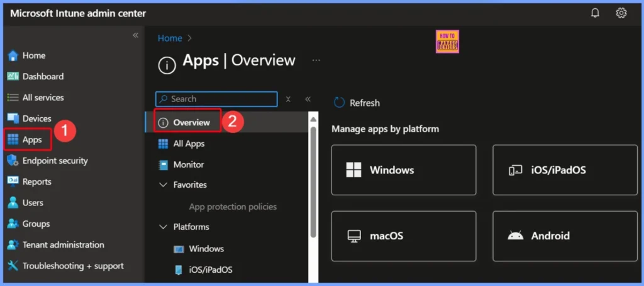
Task: Open Groups from the sidebar
Action: pos(36,224)
